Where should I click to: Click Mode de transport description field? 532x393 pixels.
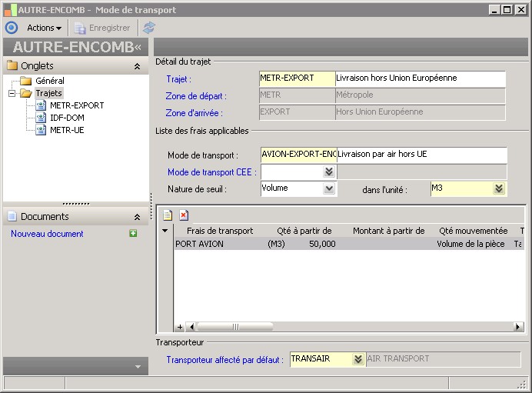click(422, 155)
